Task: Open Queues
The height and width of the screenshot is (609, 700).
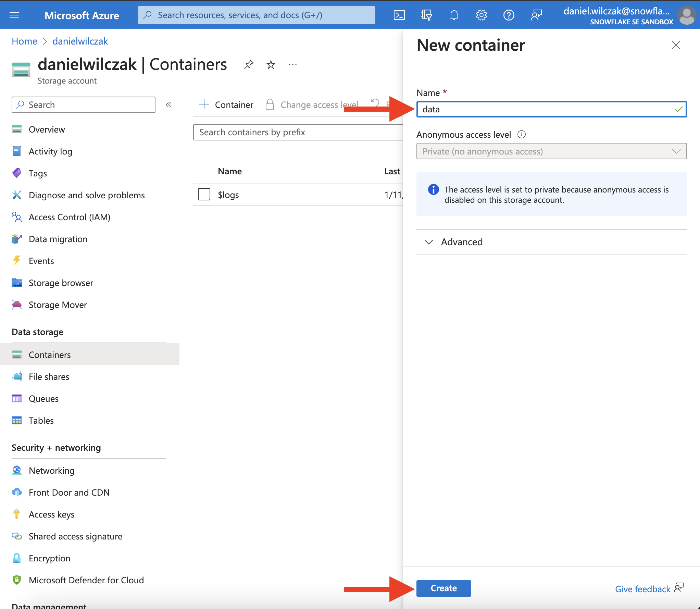Action: click(x=43, y=399)
